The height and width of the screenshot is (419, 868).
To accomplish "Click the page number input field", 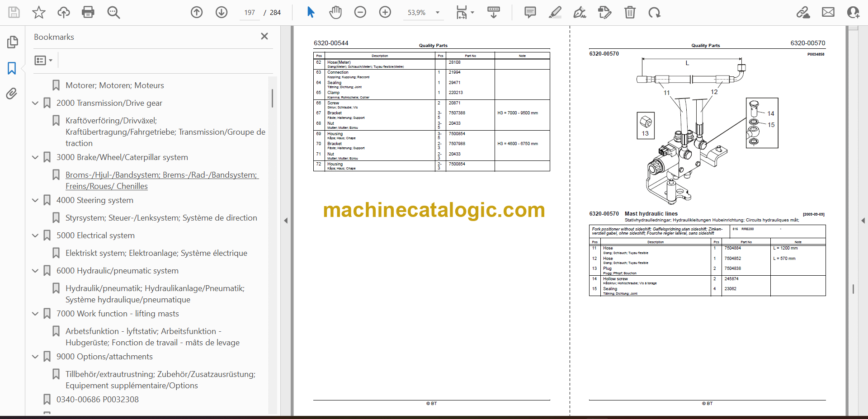I will point(250,13).
